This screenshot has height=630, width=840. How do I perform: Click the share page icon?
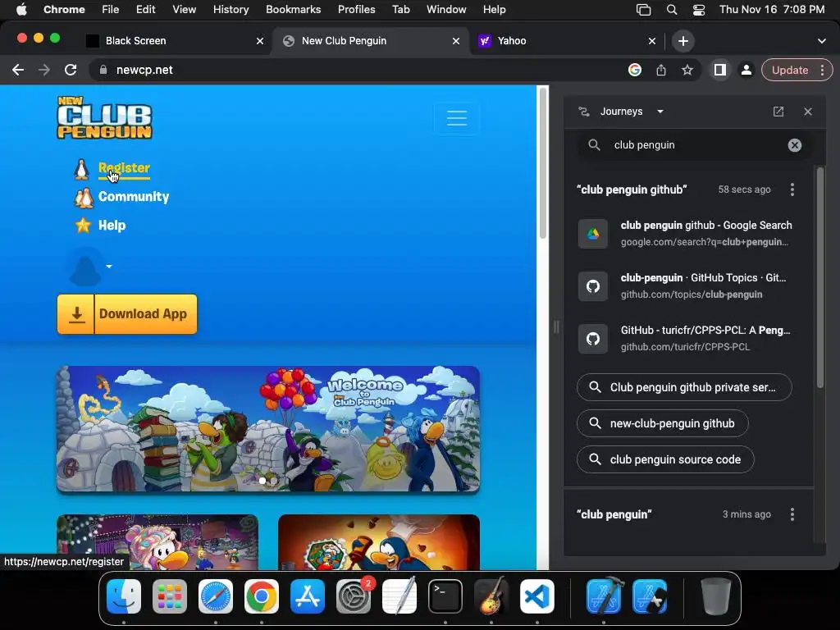pos(661,71)
